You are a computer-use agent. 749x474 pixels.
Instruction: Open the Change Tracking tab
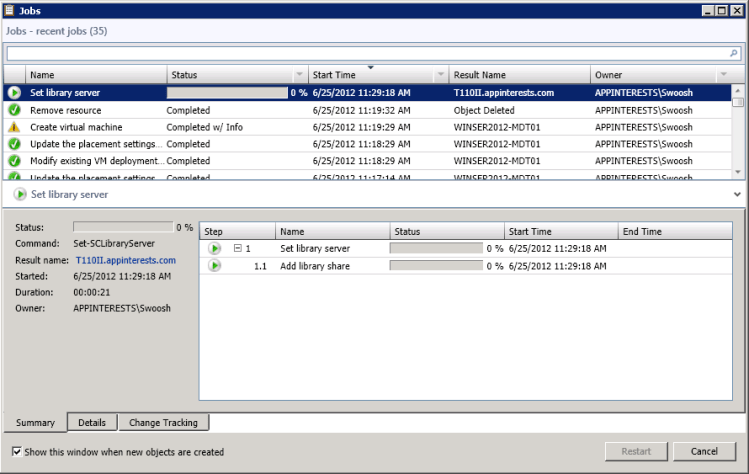click(x=163, y=423)
